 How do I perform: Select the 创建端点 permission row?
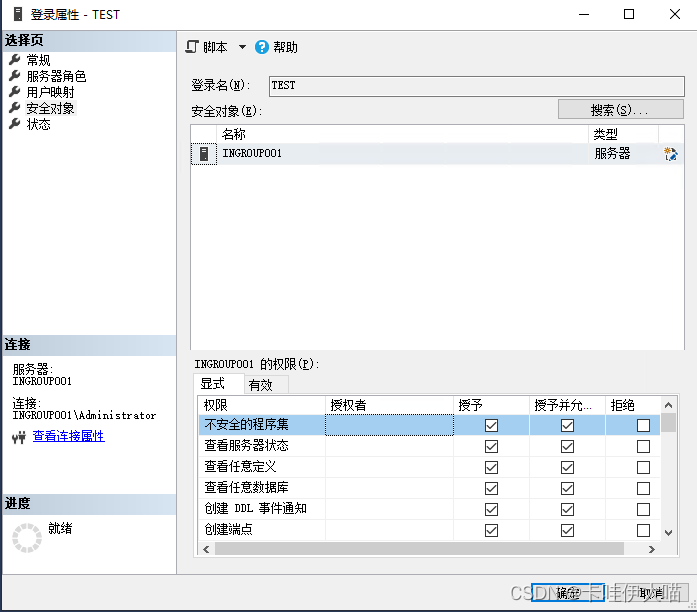(x=429, y=530)
